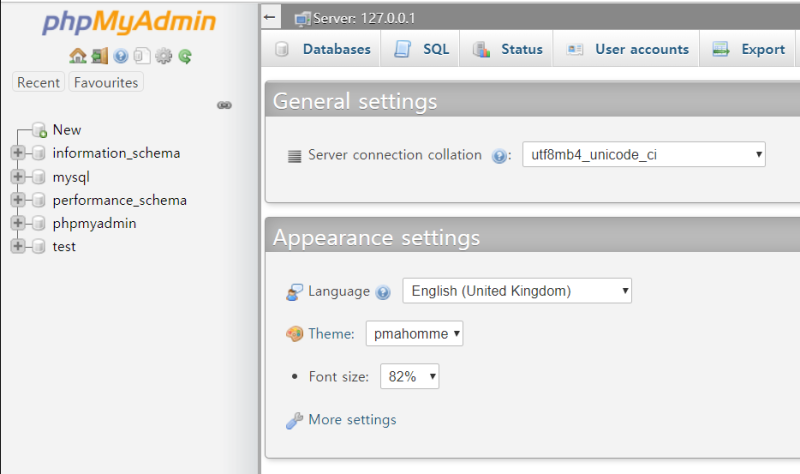Open the performance_schema database

click(x=119, y=200)
